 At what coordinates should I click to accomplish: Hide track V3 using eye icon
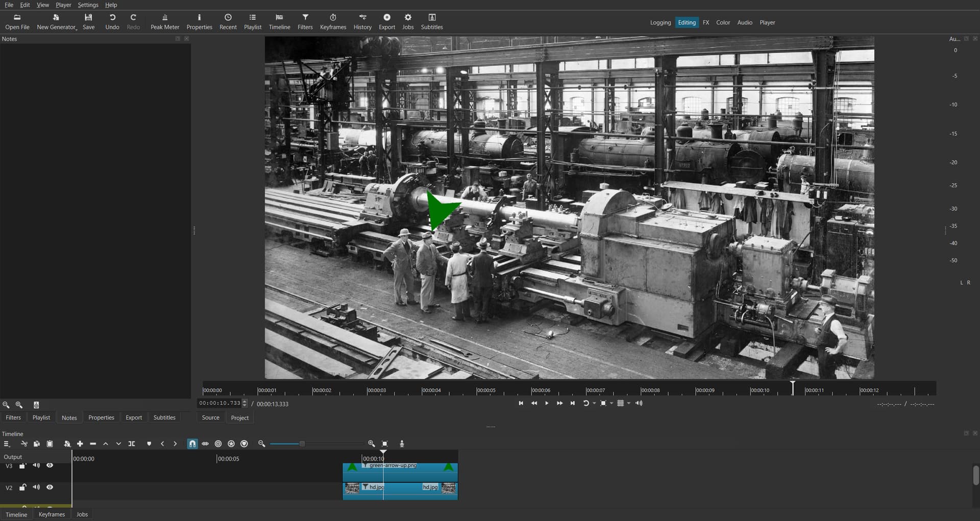50,465
